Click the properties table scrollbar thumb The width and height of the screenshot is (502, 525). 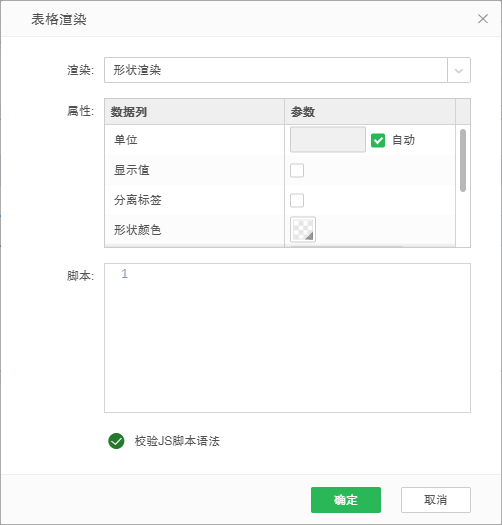(463, 160)
